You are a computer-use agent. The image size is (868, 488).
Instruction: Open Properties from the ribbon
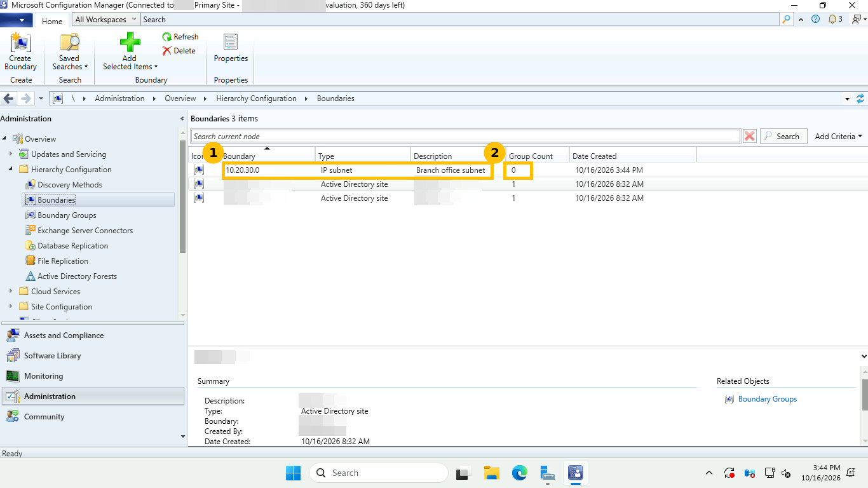[231, 48]
